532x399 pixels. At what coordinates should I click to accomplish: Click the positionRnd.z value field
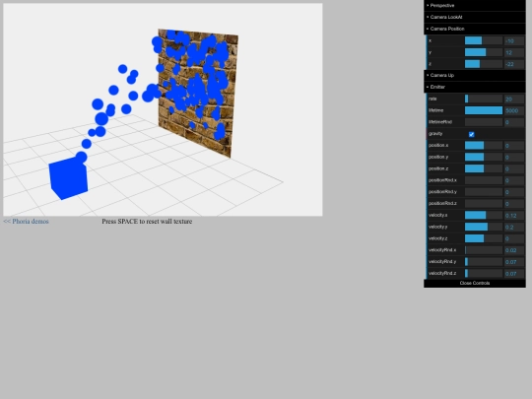point(514,203)
